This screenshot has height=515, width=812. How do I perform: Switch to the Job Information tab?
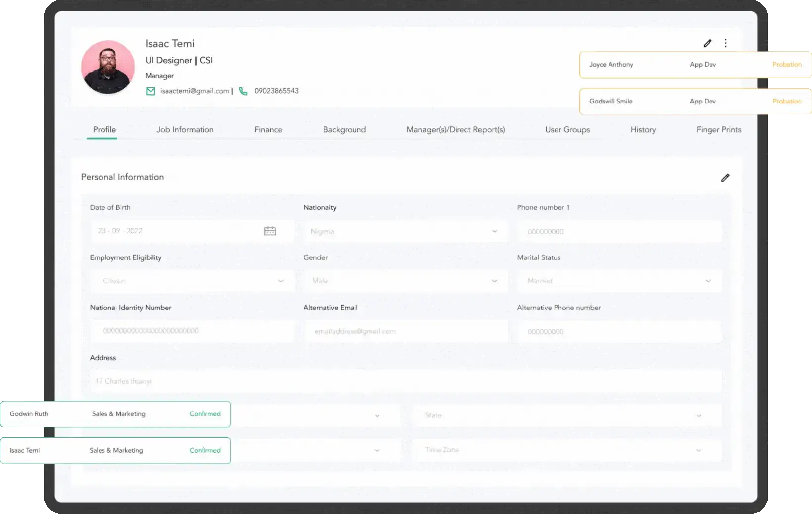click(185, 130)
